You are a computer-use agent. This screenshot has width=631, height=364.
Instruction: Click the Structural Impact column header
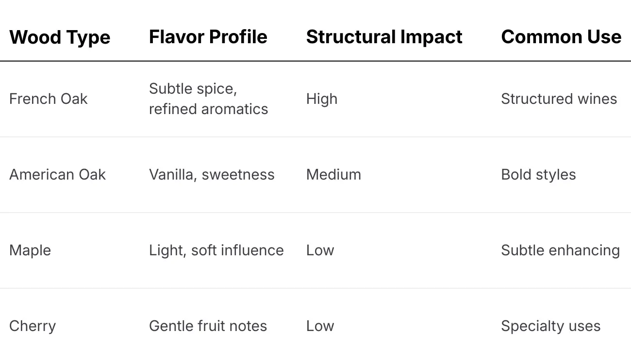pyautogui.click(x=384, y=37)
